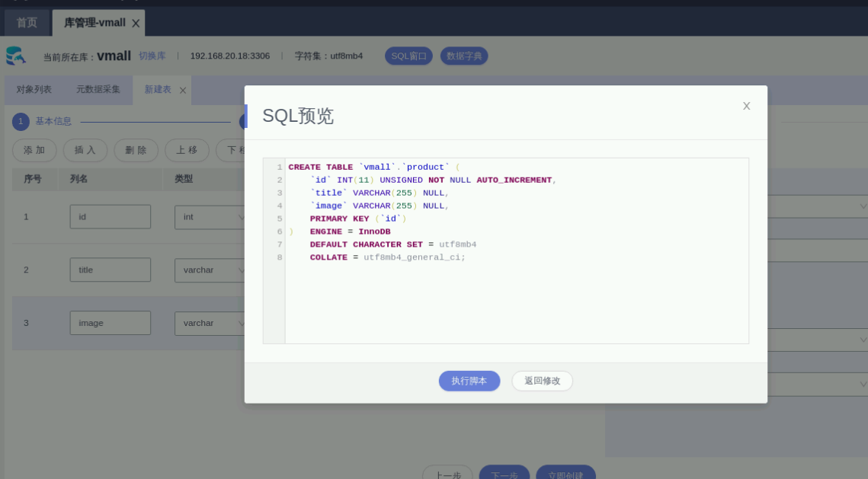868x479 pixels.
Task: Open the 首页 tab
Action: point(27,23)
